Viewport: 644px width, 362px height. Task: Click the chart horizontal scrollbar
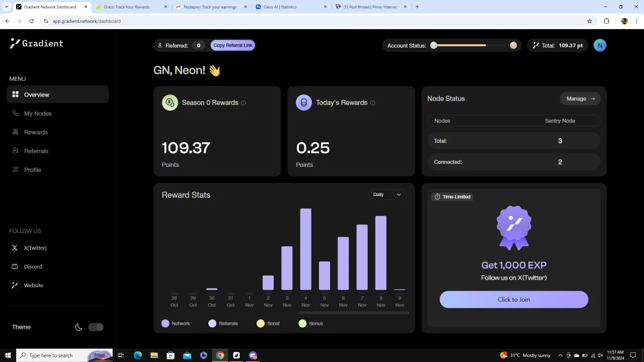[354, 313]
